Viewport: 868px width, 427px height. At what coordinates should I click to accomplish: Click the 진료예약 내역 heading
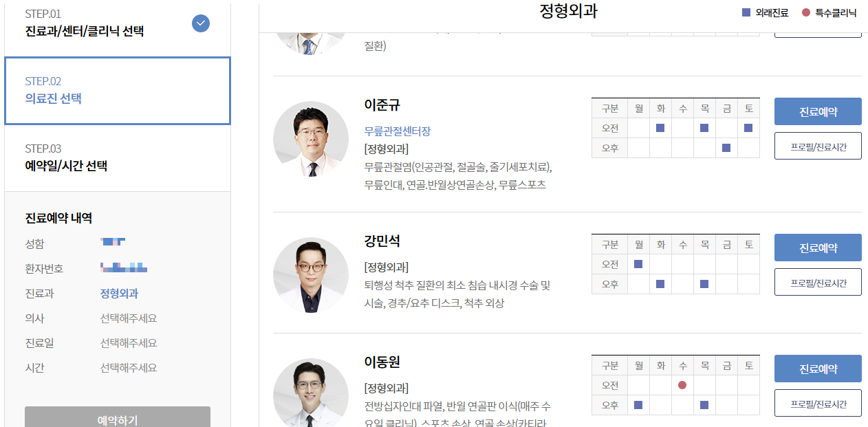58,219
